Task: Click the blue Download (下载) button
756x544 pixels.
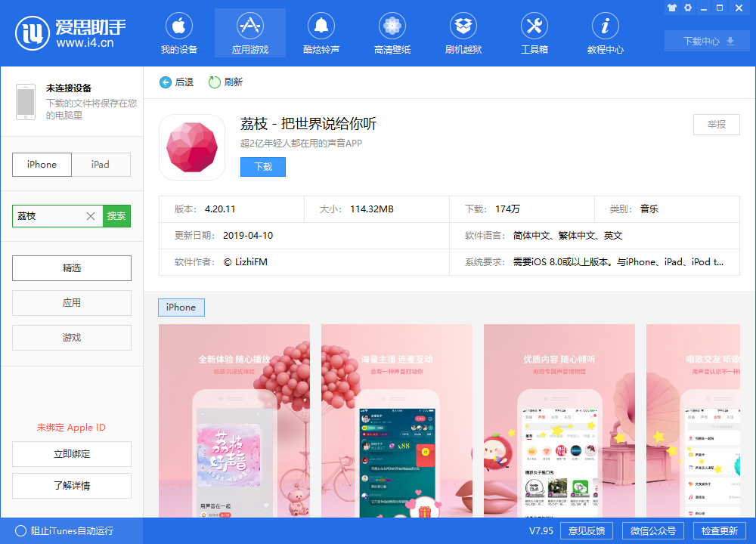Action: [x=263, y=167]
